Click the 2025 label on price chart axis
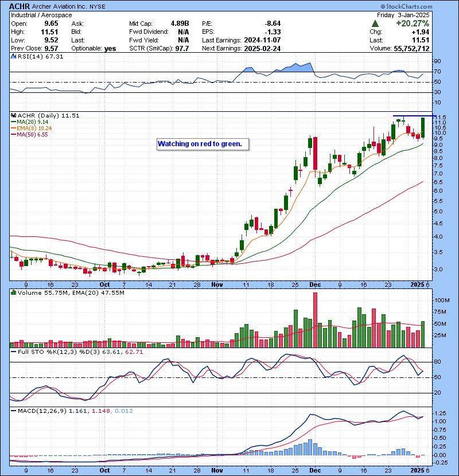This screenshot has width=459, height=476. point(417,285)
